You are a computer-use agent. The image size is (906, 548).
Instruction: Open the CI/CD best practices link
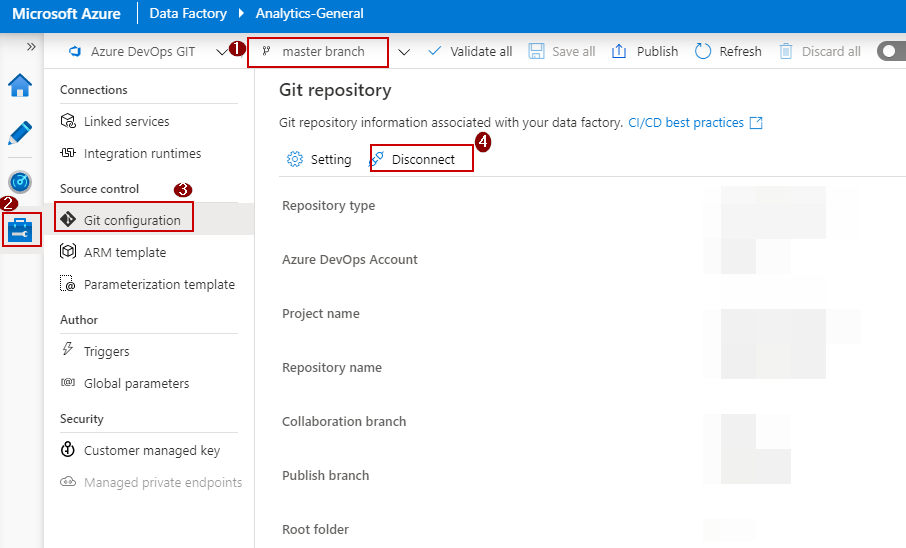686,123
